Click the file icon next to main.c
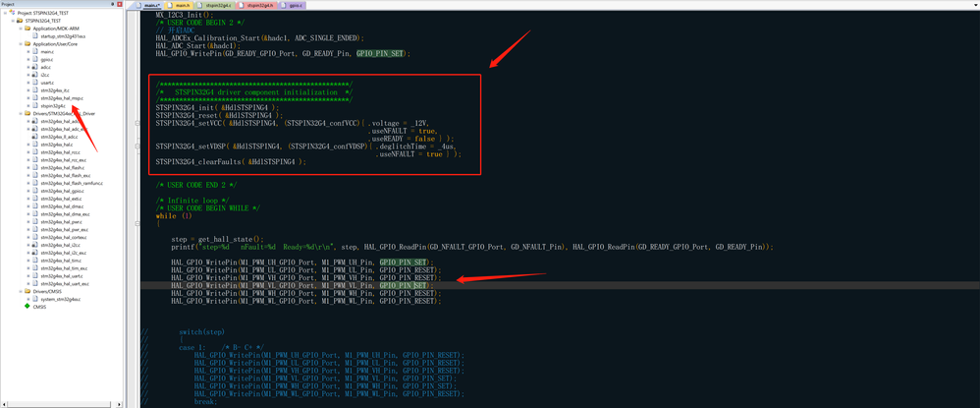 pos(35,51)
